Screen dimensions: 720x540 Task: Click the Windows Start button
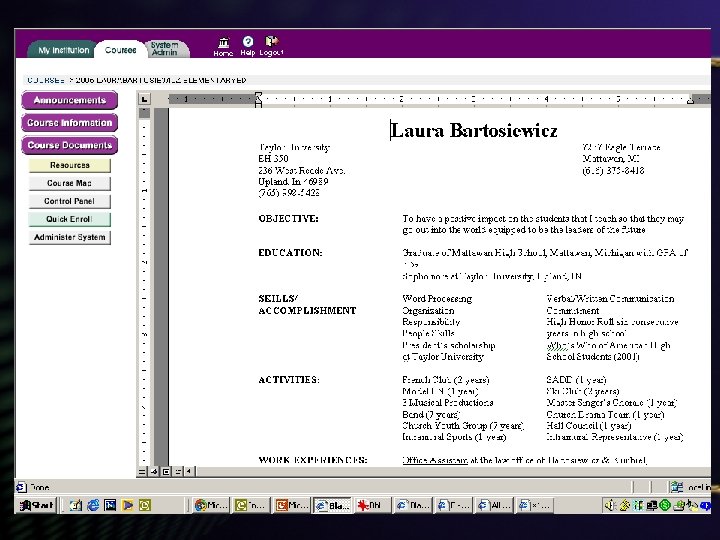34,506
